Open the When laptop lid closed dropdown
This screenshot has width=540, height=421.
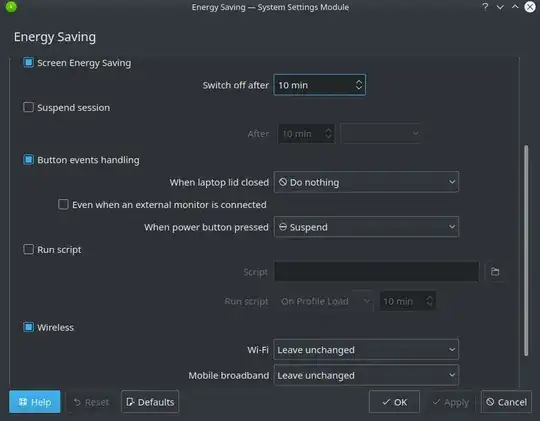[x=366, y=182]
